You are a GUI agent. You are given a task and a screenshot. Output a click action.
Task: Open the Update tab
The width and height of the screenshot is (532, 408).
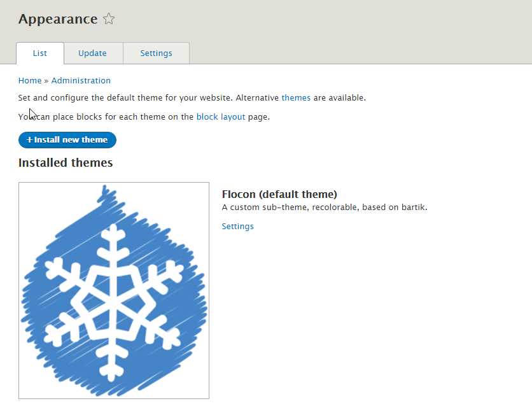pyautogui.click(x=92, y=53)
